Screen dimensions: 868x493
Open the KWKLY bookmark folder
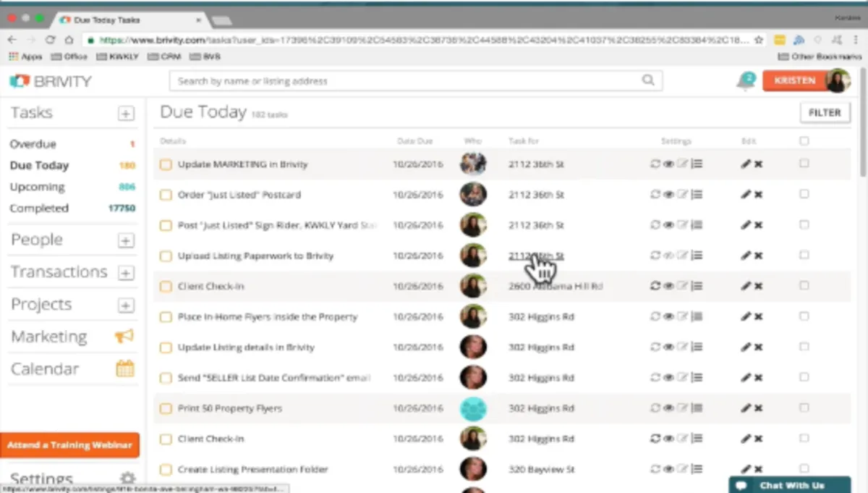point(117,56)
